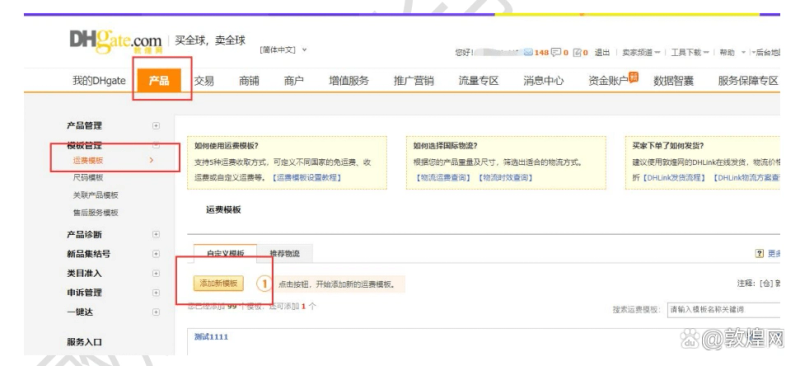This screenshot has width=800, height=366.
Task: Click the 添加新模板 button
Action: [x=218, y=284]
